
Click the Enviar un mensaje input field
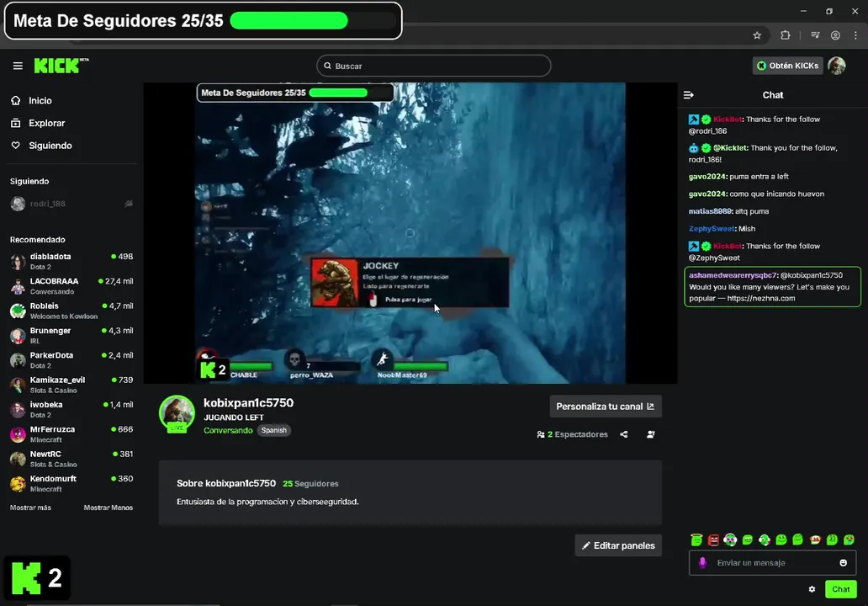click(x=772, y=563)
